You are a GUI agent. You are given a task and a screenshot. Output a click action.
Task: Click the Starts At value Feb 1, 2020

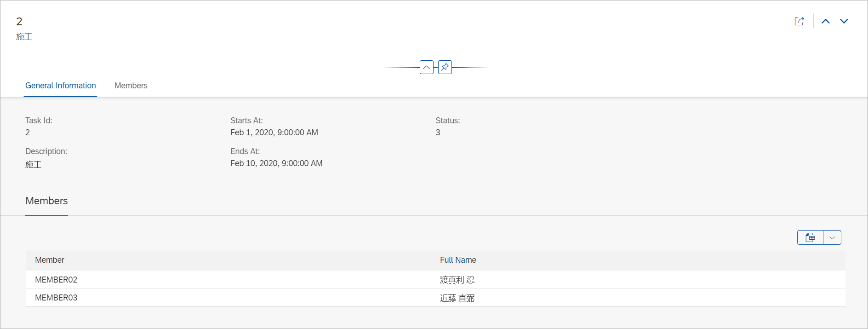coord(274,133)
